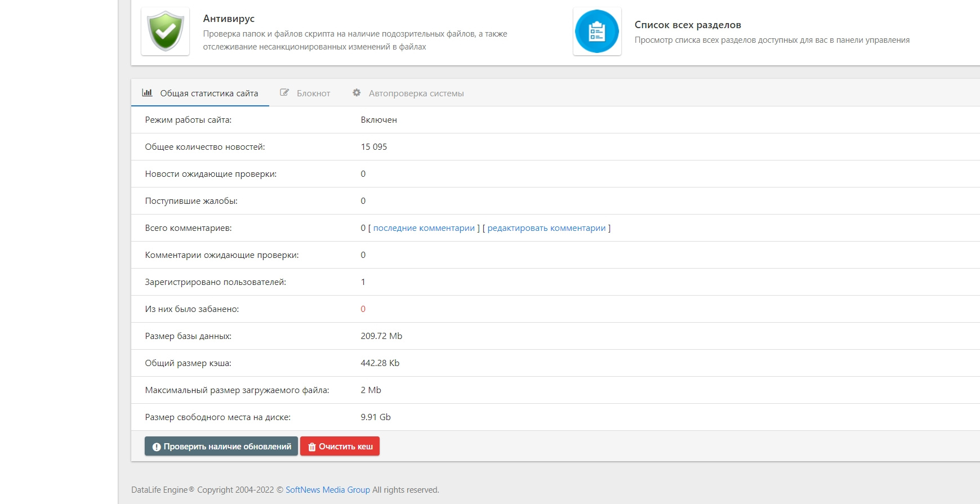Open the Антивирус section title
The height and width of the screenshot is (504, 980).
point(229,19)
